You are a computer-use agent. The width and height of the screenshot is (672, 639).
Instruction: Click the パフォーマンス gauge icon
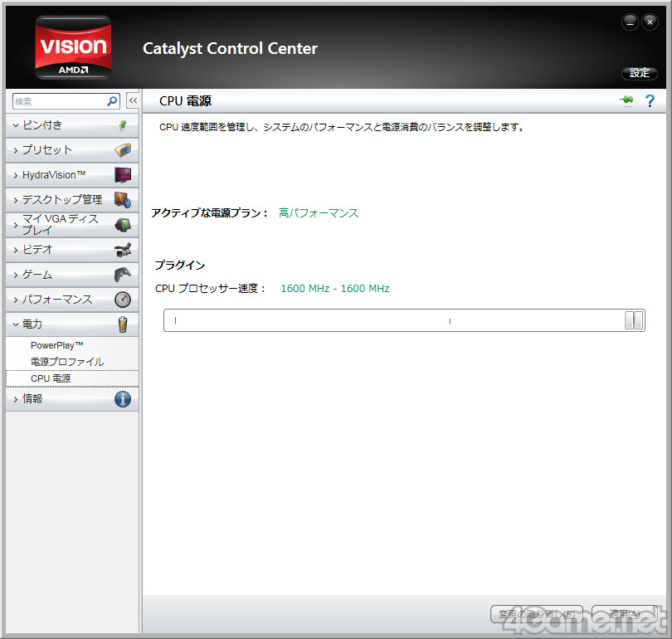123,299
